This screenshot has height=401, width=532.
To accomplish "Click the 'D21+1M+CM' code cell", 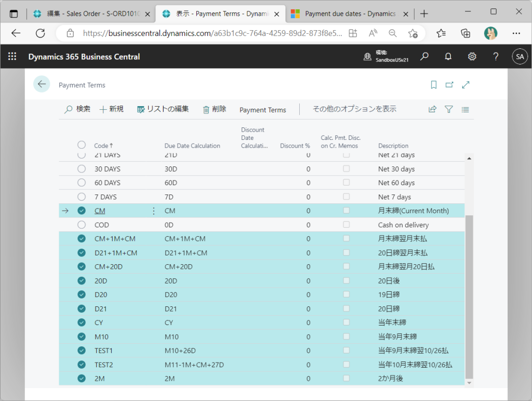I will click(x=116, y=253).
